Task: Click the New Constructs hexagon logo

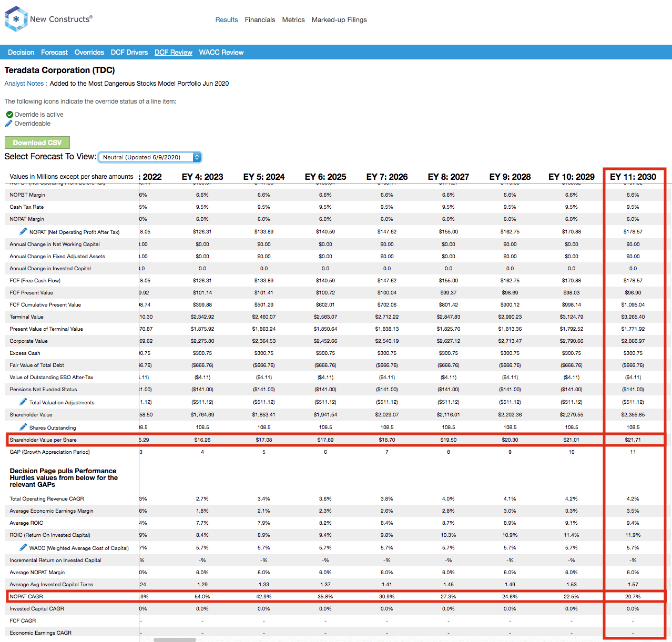Action: [x=16, y=19]
